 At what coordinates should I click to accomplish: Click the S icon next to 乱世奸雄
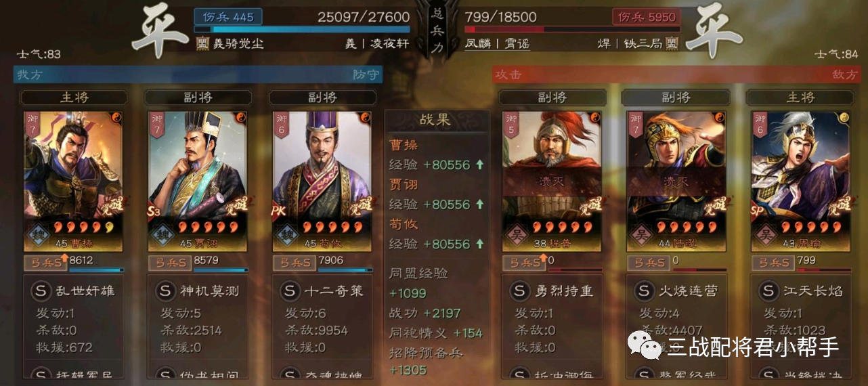click(42, 291)
